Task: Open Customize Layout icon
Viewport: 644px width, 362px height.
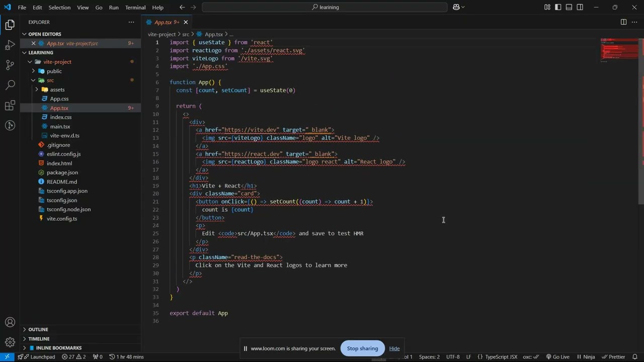Action: [547, 7]
